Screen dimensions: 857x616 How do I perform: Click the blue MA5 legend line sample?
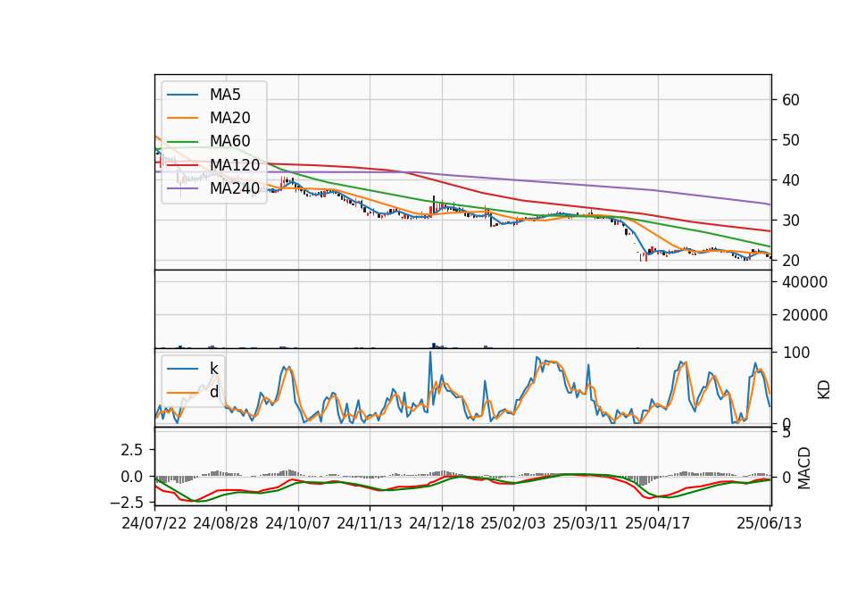182,95
